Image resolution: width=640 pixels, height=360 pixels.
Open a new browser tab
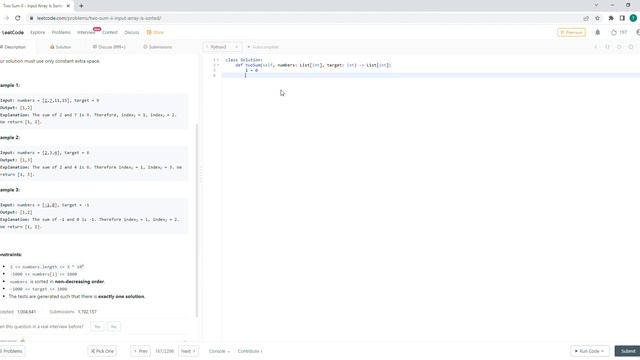click(81, 6)
